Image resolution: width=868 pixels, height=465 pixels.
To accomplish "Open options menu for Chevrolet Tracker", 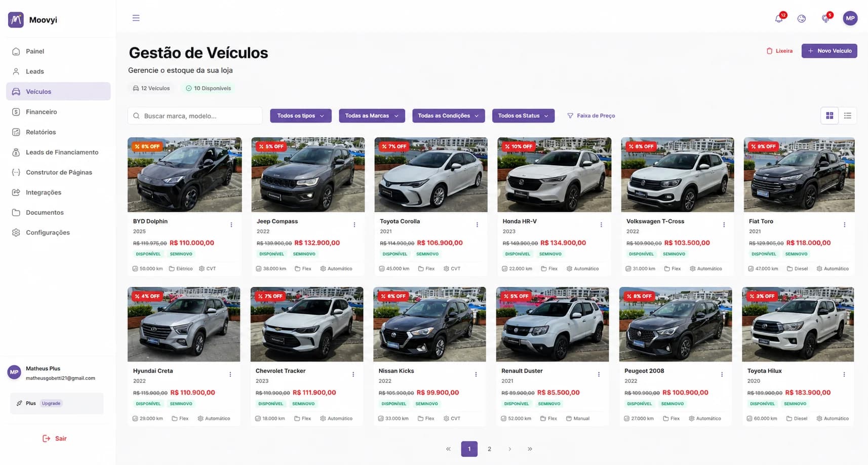I will 353,374.
